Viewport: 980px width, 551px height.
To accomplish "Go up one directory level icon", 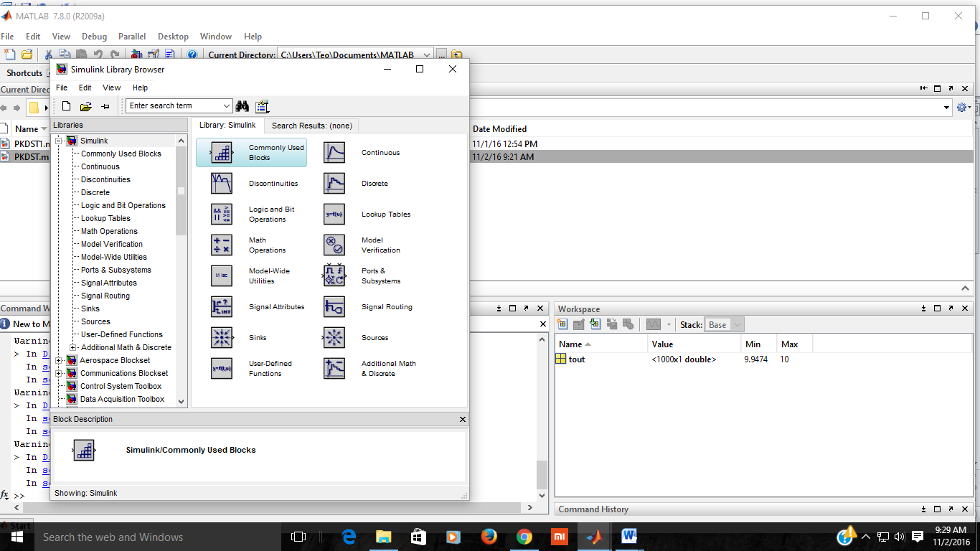I will [457, 55].
